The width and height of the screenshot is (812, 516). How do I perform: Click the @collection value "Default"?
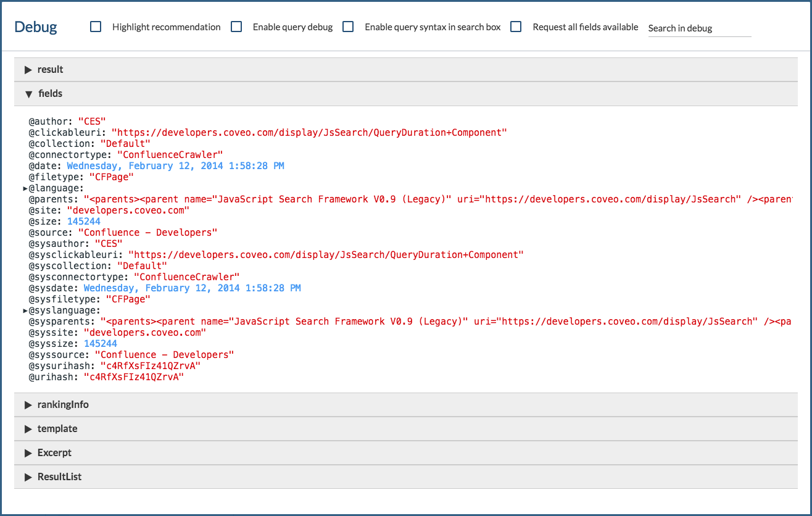pos(125,144)
